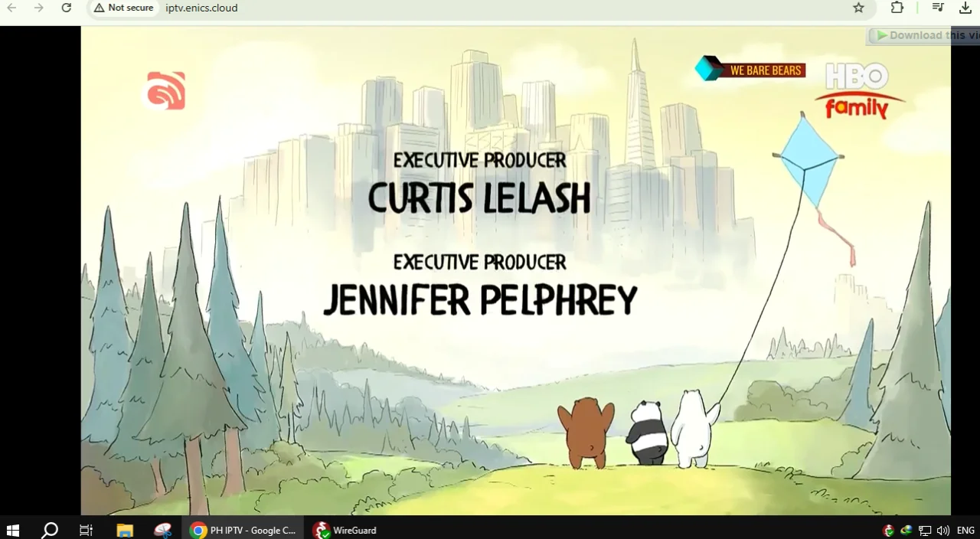Click the WireGuard system tray icon

point(888,530)
